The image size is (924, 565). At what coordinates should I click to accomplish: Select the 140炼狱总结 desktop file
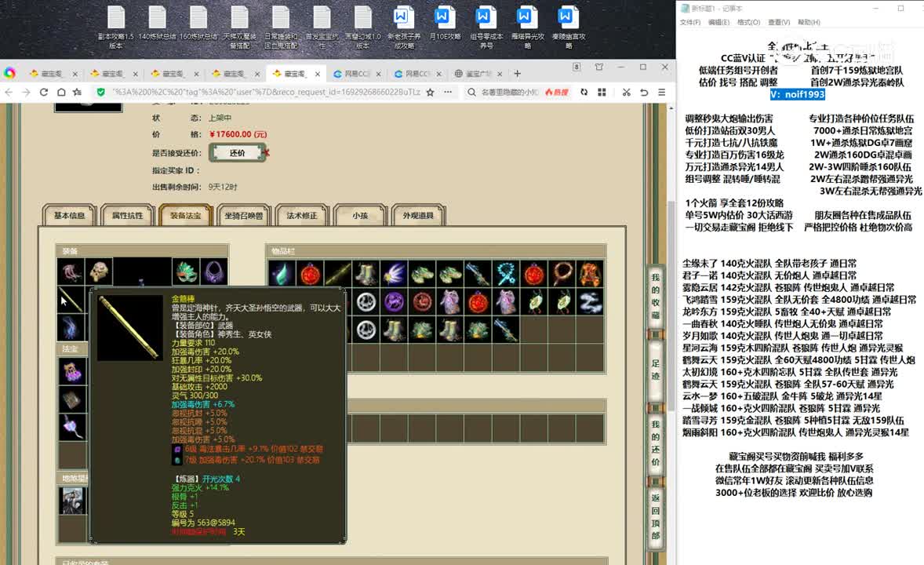(158, 24)
